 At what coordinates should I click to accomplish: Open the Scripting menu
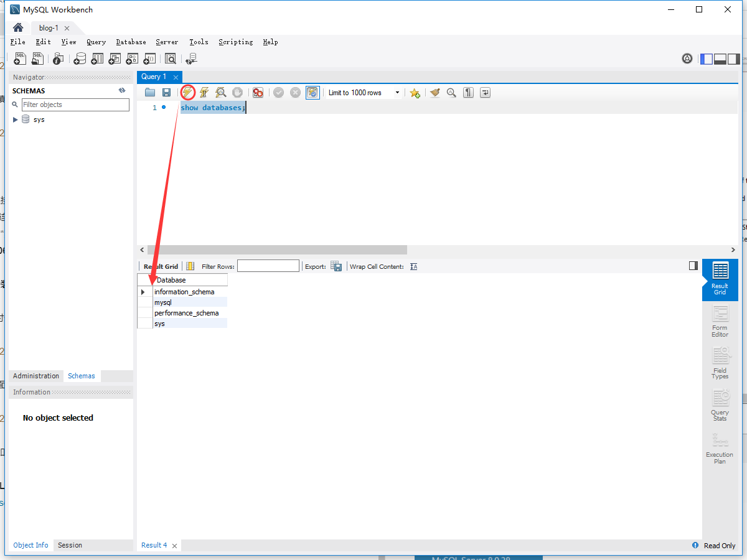pos(236,42)
